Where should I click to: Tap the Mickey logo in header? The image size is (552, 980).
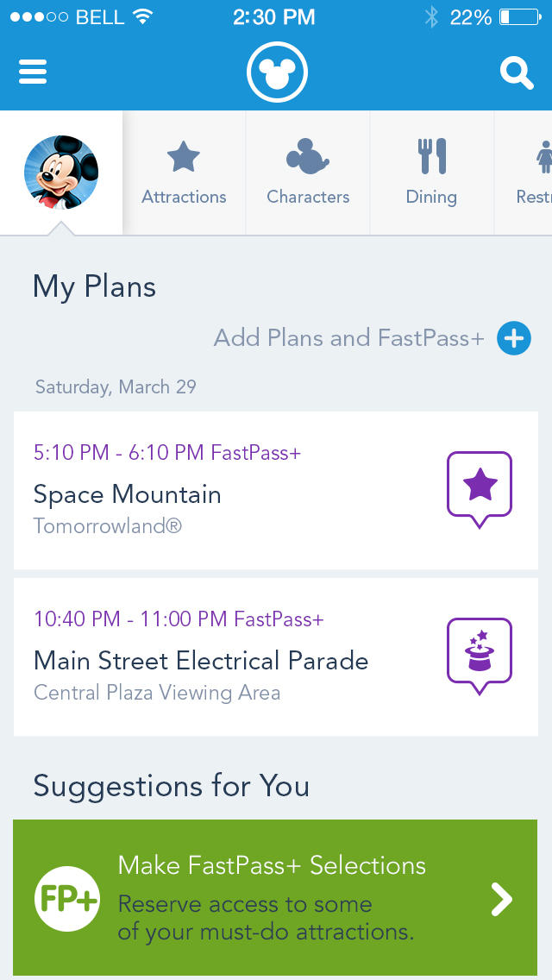point(277,73)
